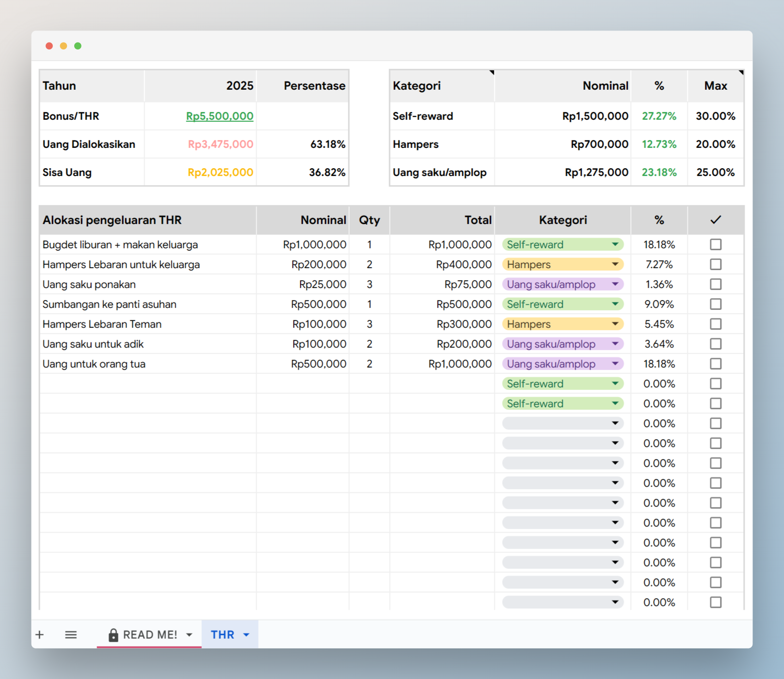Tick the checkbox for Uang saku ponakan

pos(716,284)
